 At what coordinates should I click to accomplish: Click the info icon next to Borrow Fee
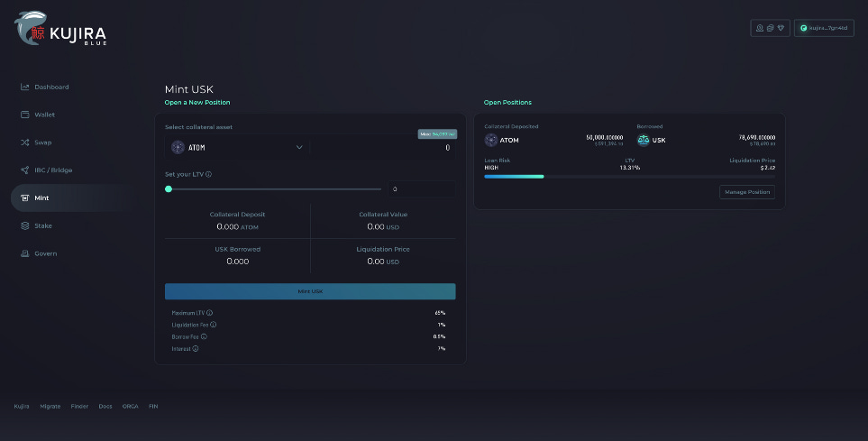point(204,336)
